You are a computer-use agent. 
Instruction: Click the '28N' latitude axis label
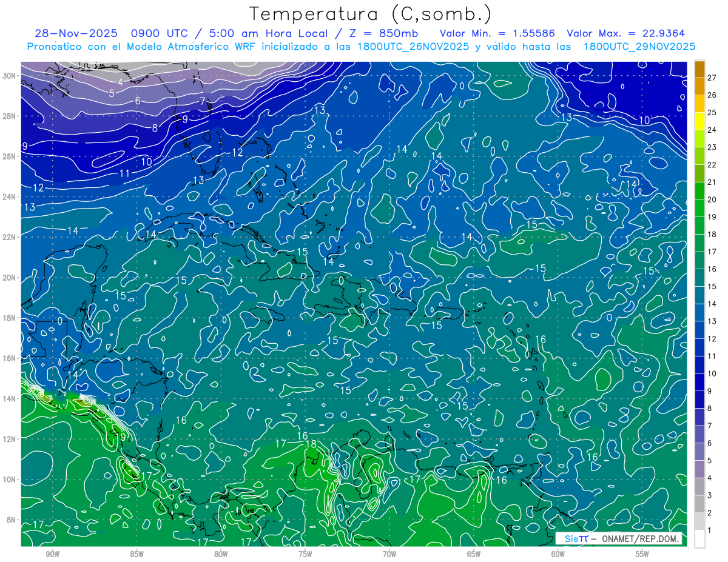coord(10,116)
